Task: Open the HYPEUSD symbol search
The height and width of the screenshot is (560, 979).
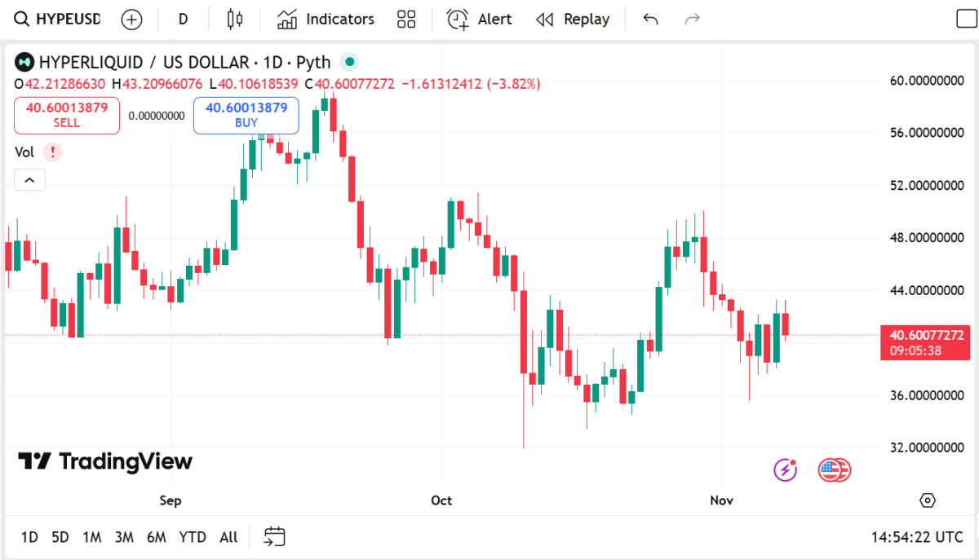Action: click(57, 20)
